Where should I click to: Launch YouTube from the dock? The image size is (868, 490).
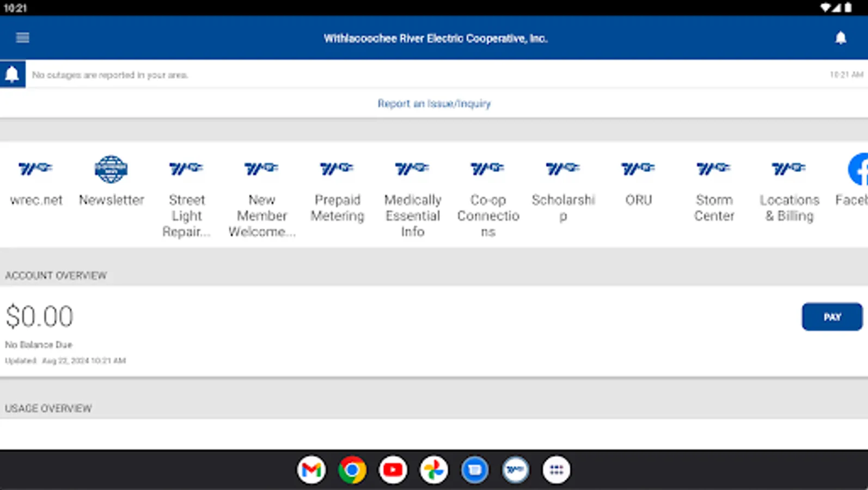click(x=393, y=469)
